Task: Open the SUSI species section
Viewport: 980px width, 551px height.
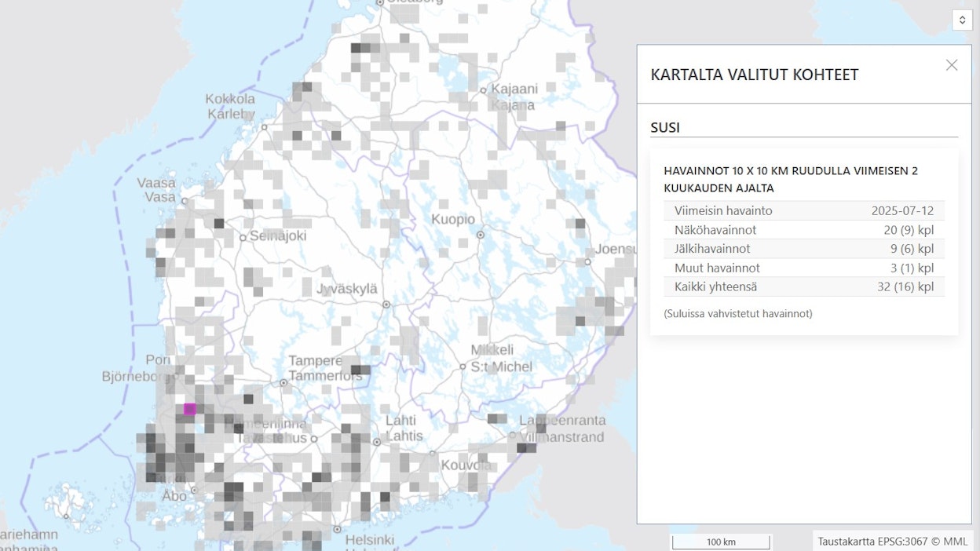Action: point(664,127)
